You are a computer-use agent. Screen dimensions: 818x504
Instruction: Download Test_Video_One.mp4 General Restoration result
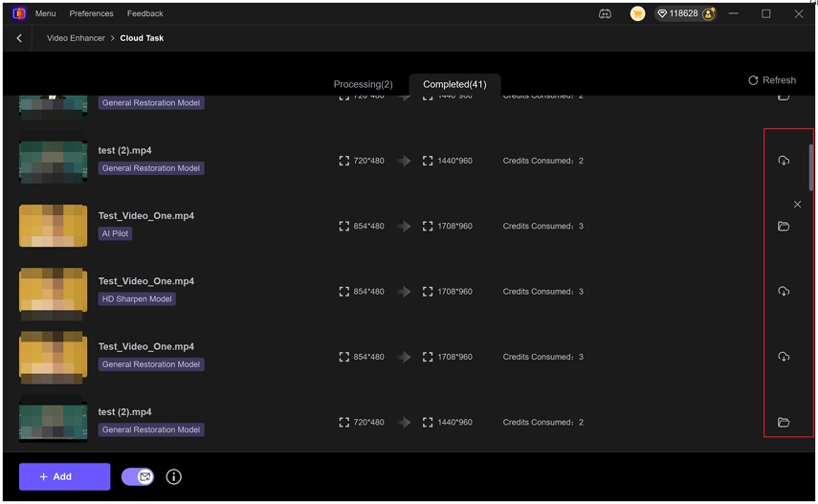[x=783, y=357]
